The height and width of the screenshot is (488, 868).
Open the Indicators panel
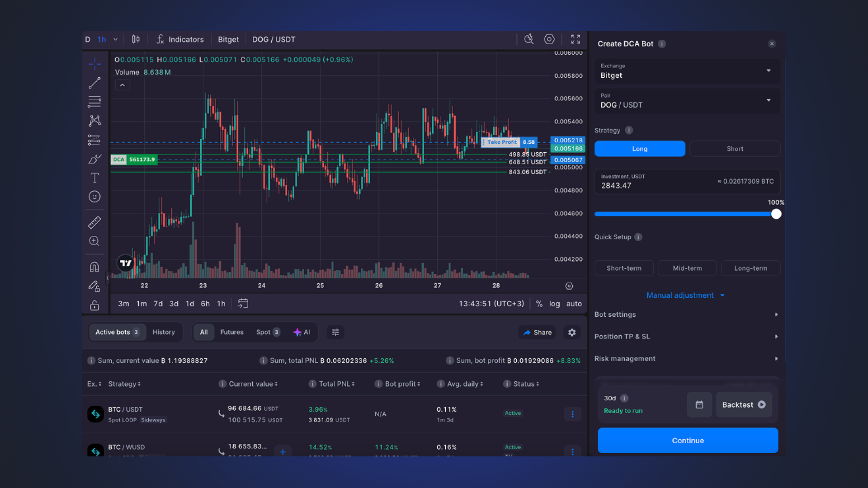coord(180,39)
